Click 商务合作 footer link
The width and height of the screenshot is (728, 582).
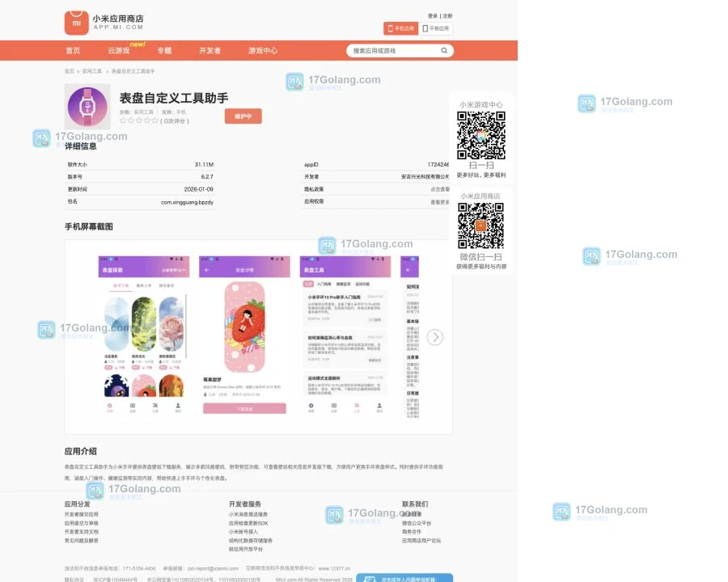coord(412,532)
